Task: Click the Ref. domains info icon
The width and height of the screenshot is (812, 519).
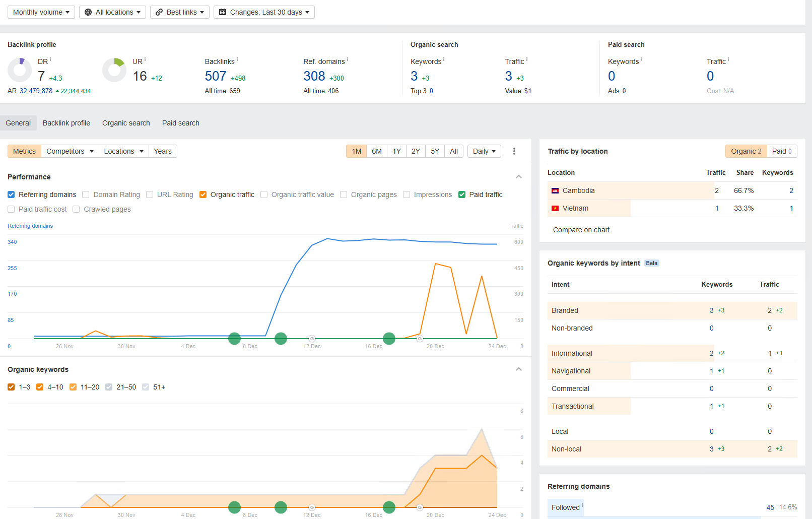Action: point(348,59)
